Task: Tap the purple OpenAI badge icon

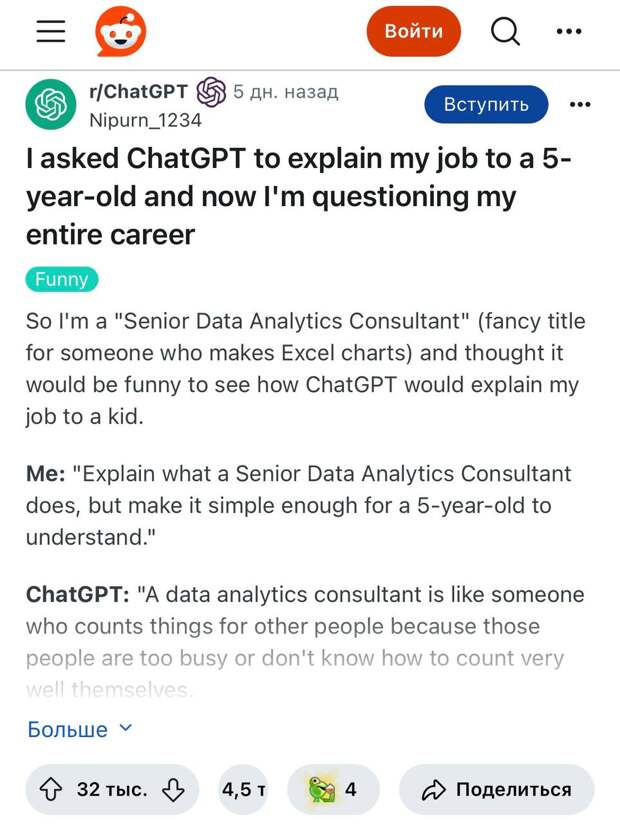Action: (211, 92)
